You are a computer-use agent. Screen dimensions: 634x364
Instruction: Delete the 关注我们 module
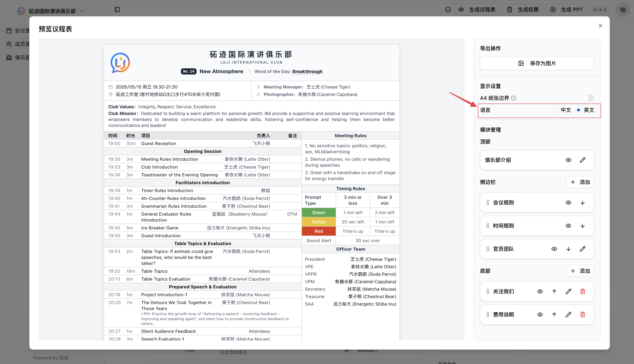(x=582, y=292)
